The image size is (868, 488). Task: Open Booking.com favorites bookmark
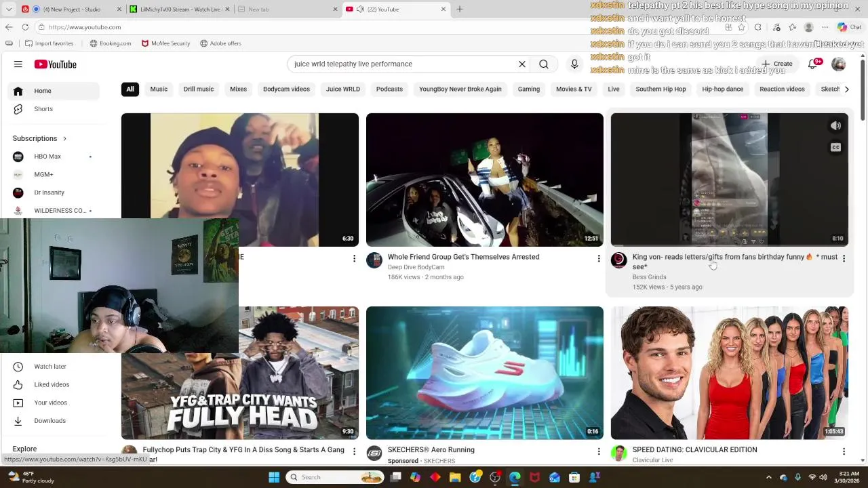tap(111, 43)
